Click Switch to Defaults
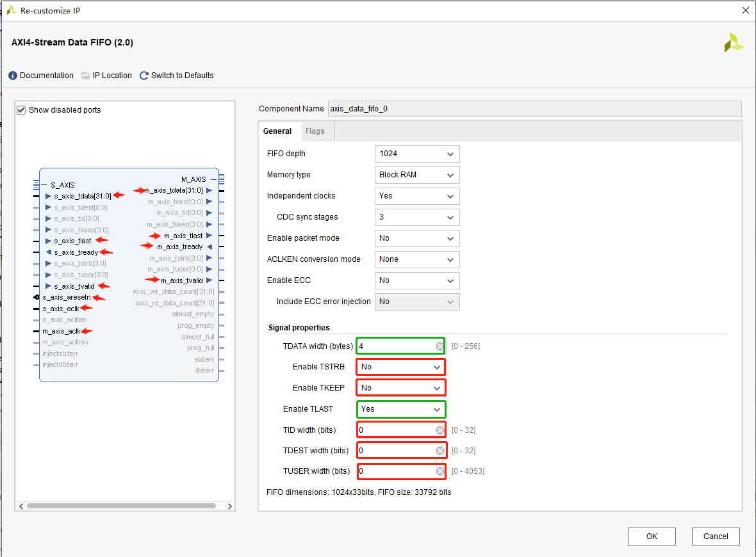756x557 pixels. click(x=182, y=76)
